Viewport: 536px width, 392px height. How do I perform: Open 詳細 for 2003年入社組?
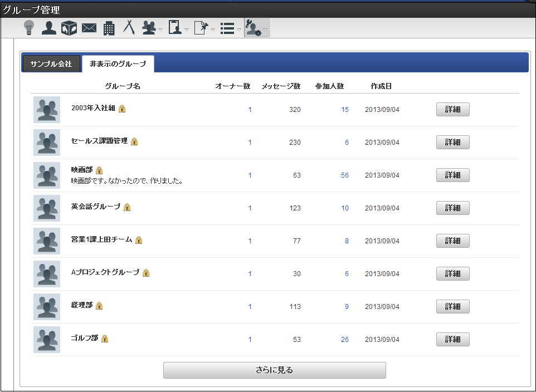452,110
